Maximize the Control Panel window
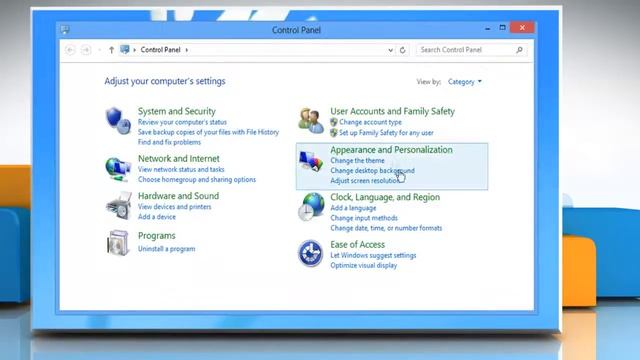Screen dimensions: 640x360 click(502, 28)
